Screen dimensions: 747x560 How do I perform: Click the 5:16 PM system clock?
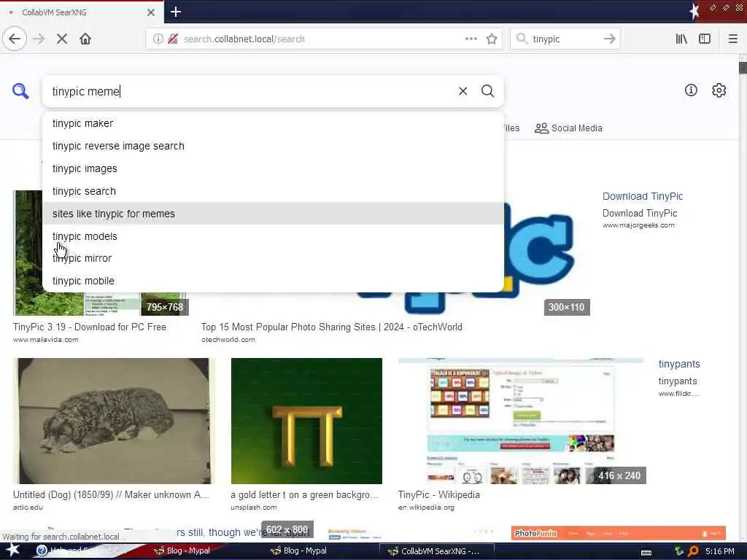(x=719, y=551)
